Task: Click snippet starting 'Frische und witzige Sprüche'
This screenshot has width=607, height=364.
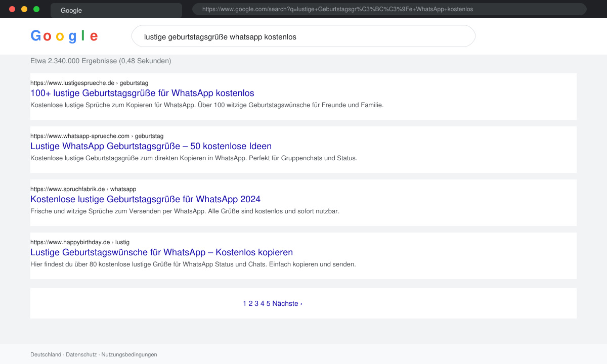Action: pyautogui.click(x=185, y=211)
